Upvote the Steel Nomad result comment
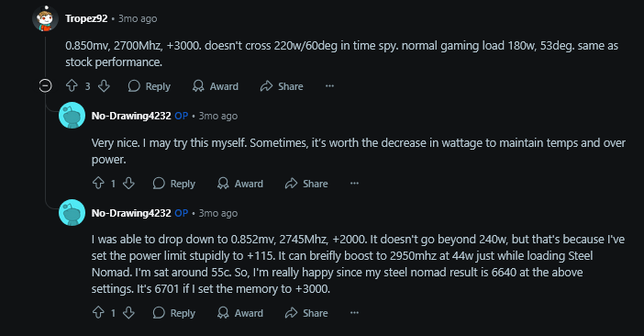 [x=98, y=312]
